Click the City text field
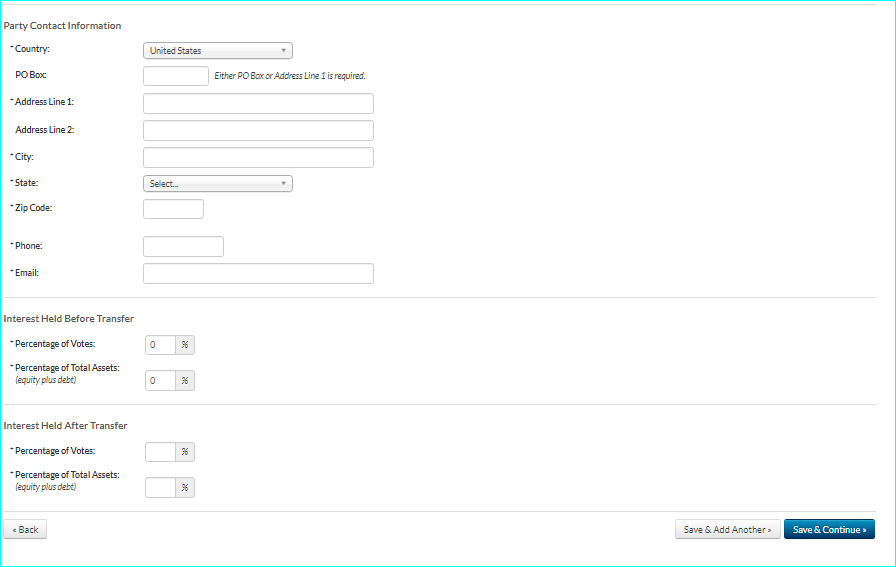The width and height of the screenshot is (896, 567). click(258, 157)
